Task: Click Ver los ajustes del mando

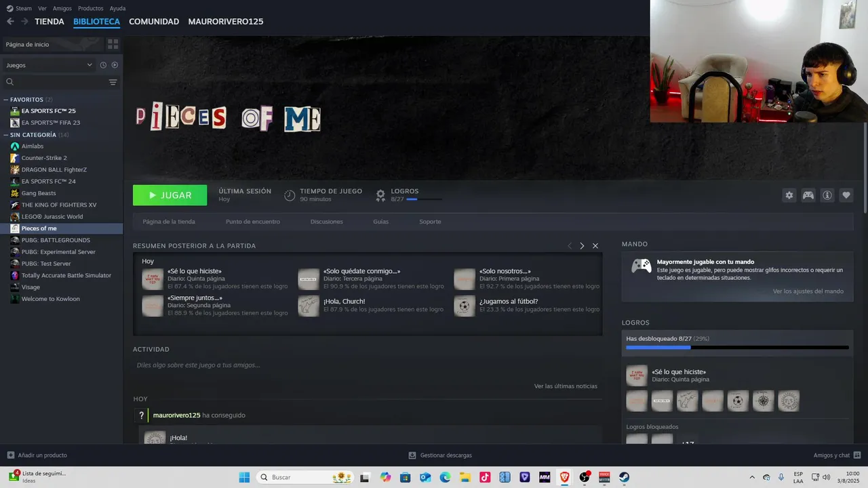Action: (808, 291)
